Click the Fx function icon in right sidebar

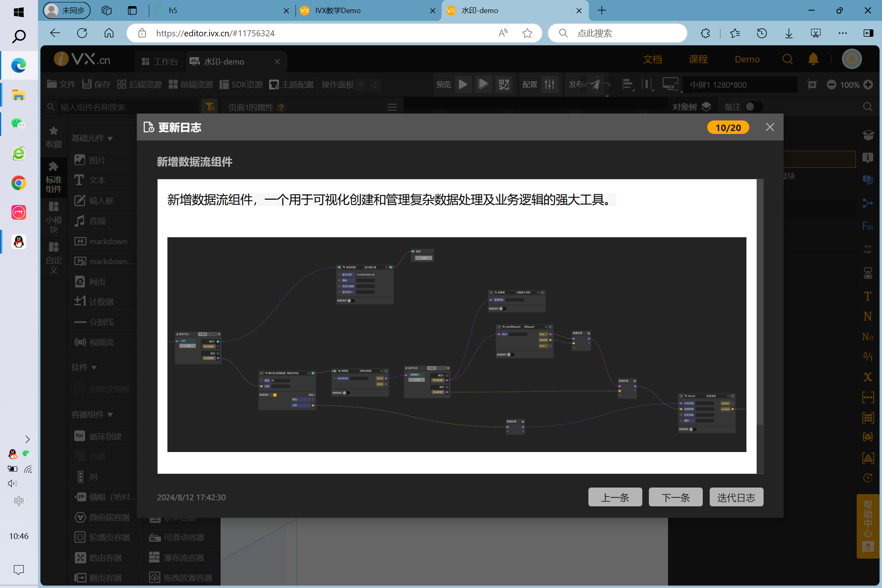(x=867, y=226)
